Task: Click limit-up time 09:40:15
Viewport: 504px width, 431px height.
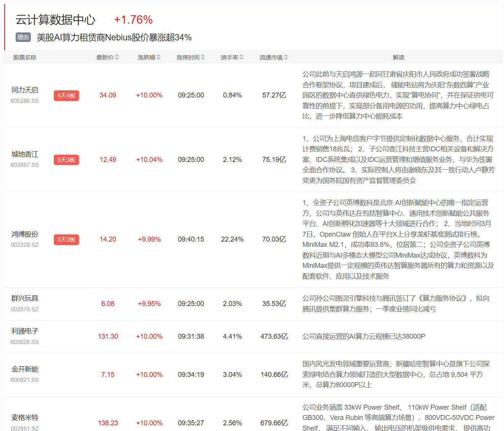Action: click(191, 239)
